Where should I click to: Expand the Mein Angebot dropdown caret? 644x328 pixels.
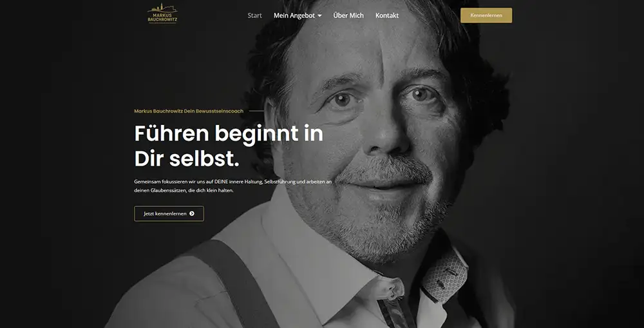[x=319, y=15]
